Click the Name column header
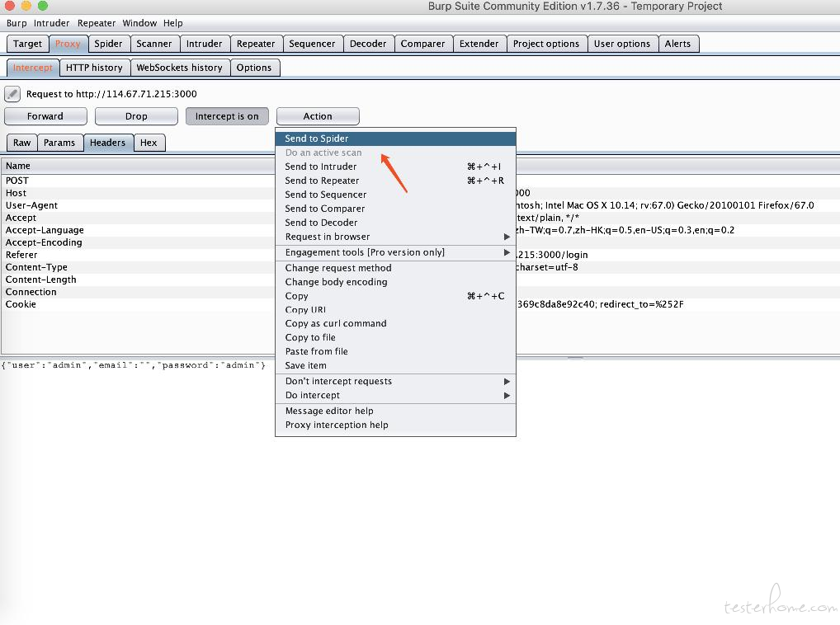 click(139, 166)
